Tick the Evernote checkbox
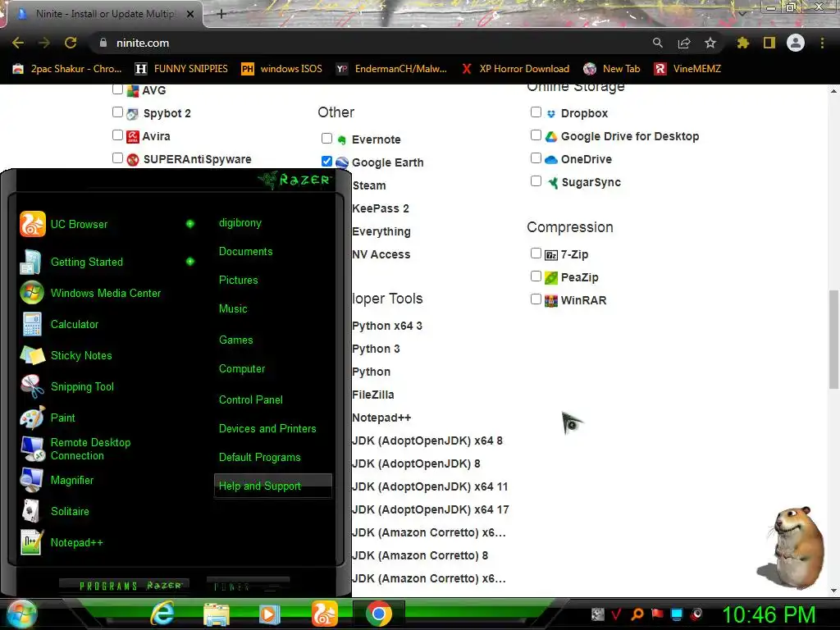 point(326,138)
